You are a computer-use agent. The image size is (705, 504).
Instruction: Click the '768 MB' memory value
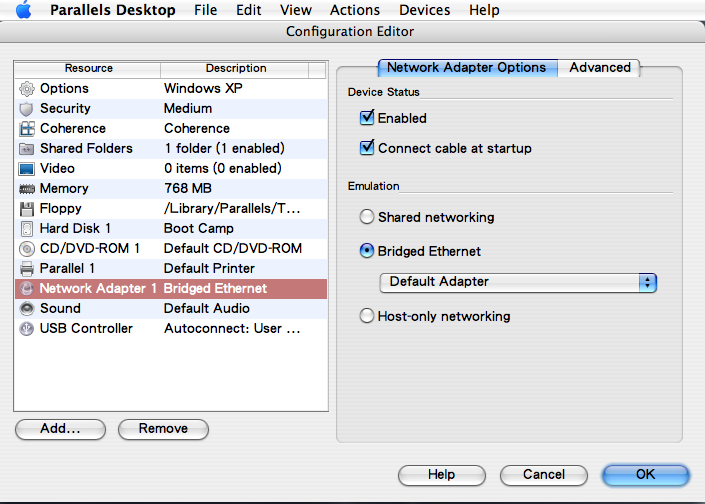(188, 188)
